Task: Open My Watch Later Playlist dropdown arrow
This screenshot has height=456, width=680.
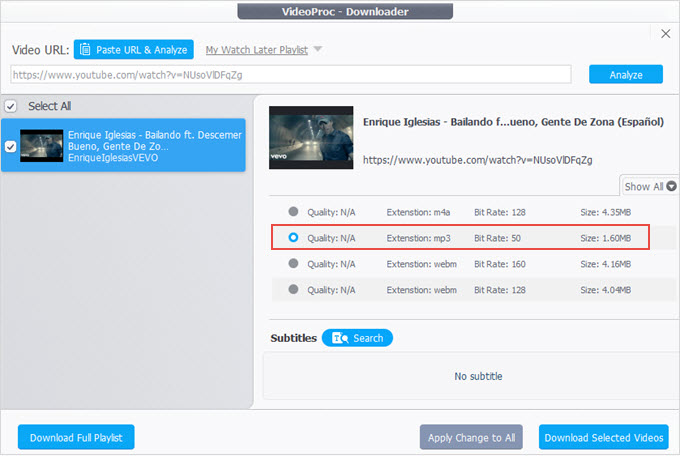Action: [318, 49]
